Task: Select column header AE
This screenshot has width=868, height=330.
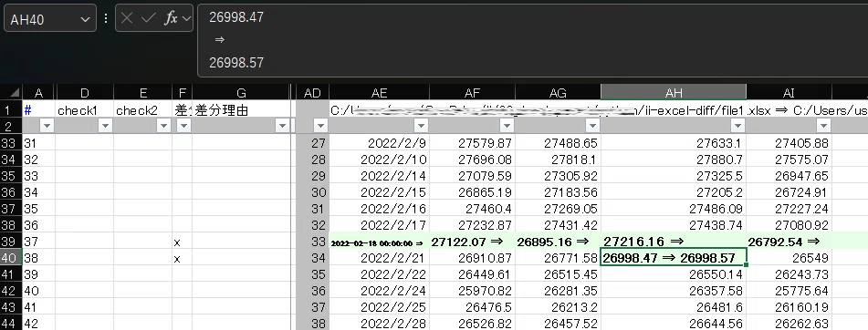Action: pyautogui.click(x=379, y=92)
